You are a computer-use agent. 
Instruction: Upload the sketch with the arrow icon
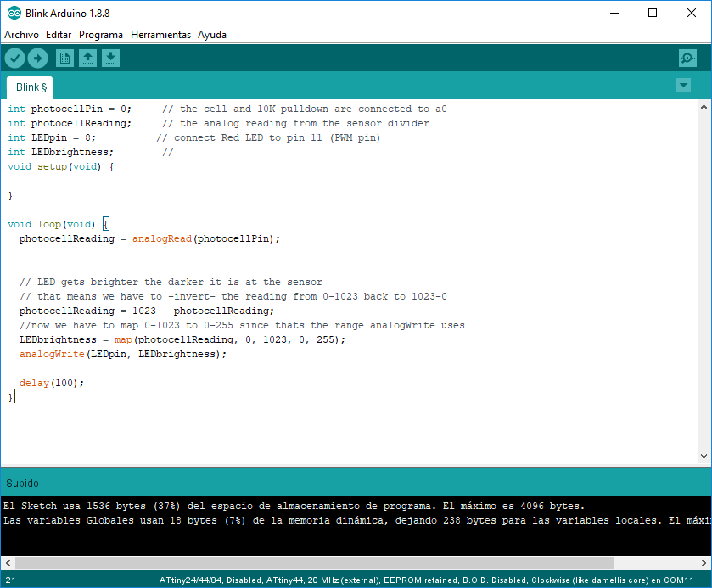37,58
